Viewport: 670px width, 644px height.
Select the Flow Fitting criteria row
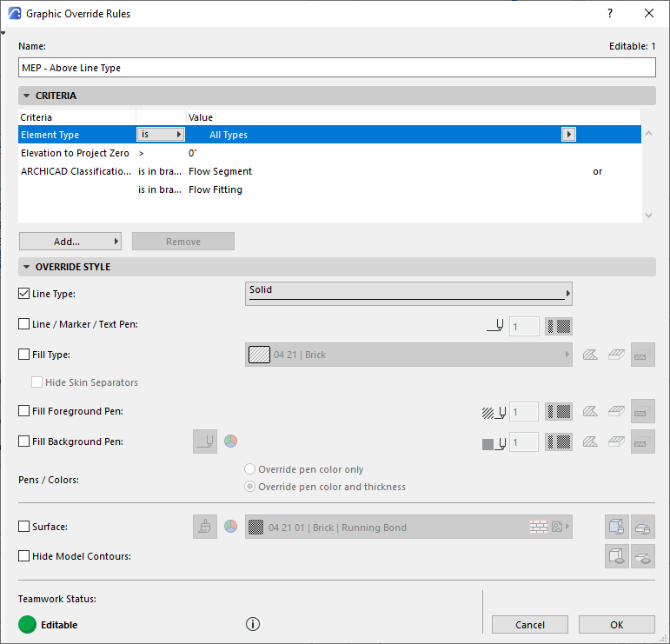point(329,189)
